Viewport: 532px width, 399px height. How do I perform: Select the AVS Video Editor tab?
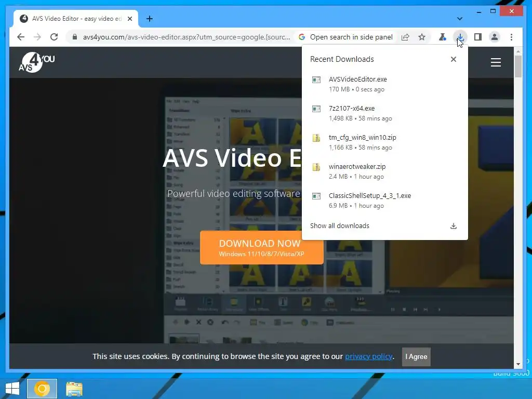pos(76,19)
